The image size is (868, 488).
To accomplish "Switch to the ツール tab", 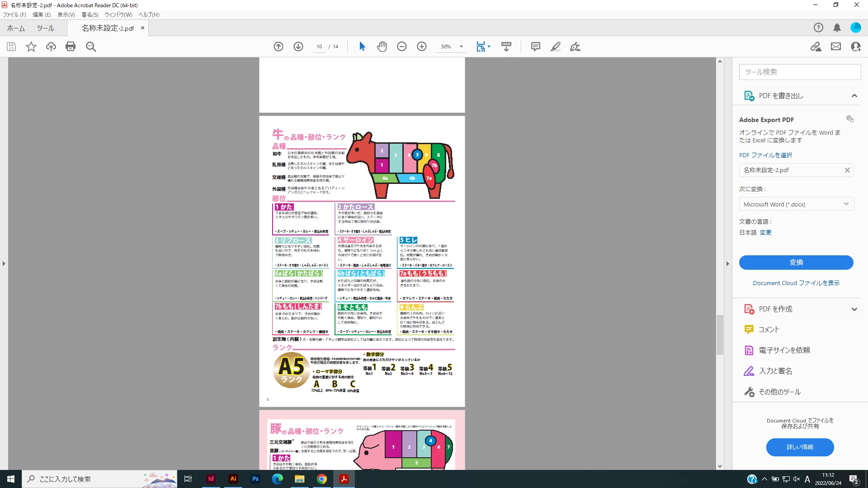I will pyautogui.click(x=46, y=28).
